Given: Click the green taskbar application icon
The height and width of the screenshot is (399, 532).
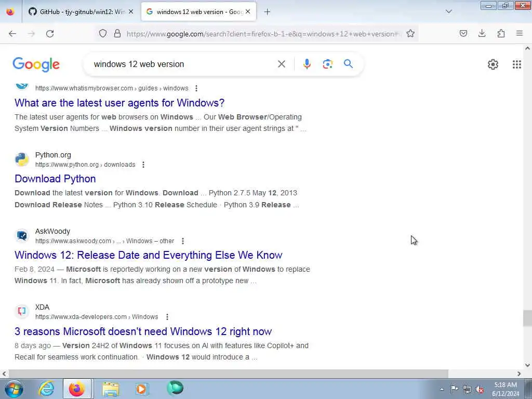Looking at the screenshot, I should coord(175,388).
